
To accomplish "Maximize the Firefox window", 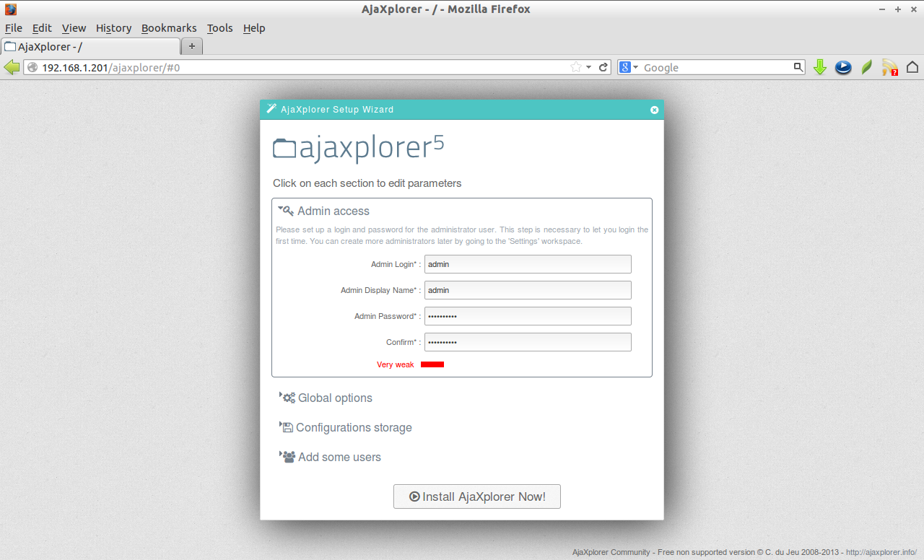I will pos(898,9).
